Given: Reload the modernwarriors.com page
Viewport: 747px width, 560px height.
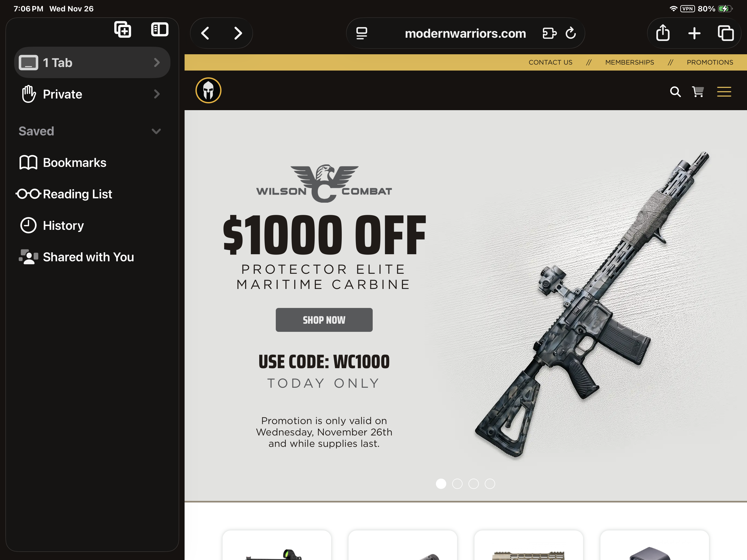Looking at the screenshot, I should click(x=571, y=33).
